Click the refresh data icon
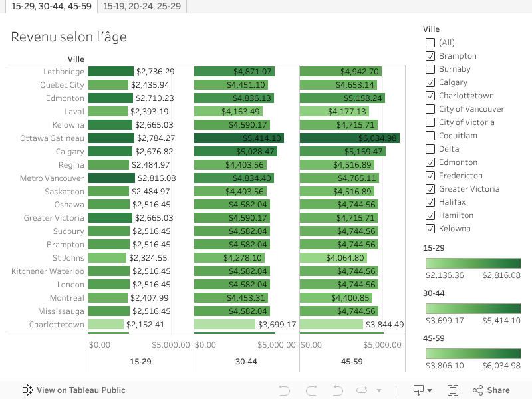The image size is (532, 399). (362, 390)
